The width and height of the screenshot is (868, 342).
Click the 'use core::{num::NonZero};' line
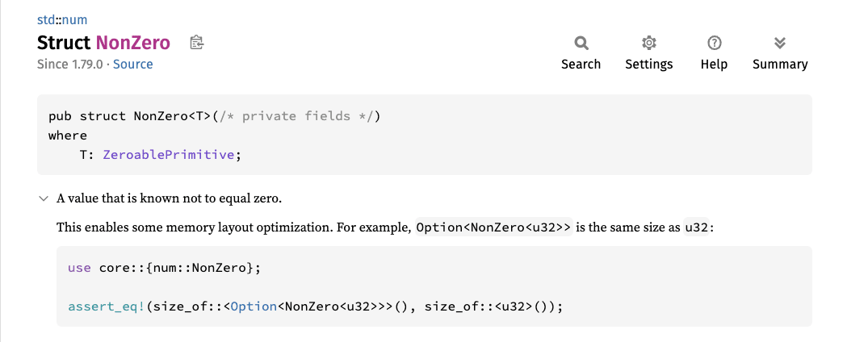[165, 267]
